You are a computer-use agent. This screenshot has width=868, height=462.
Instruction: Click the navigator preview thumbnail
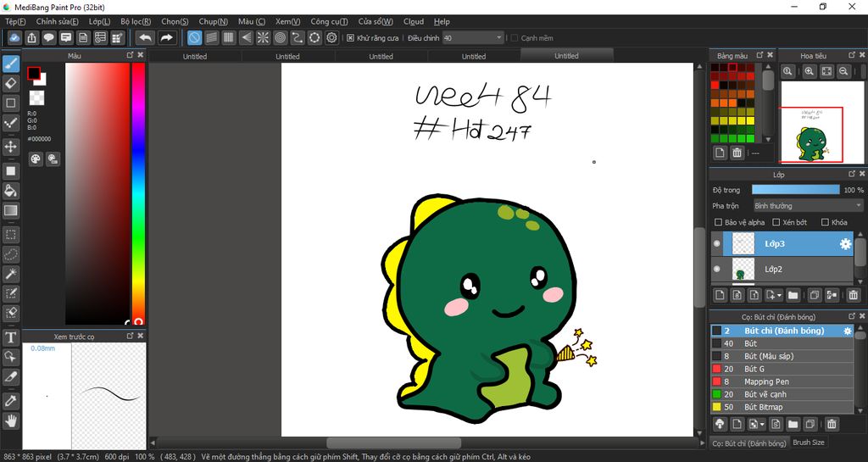[822, 122]
